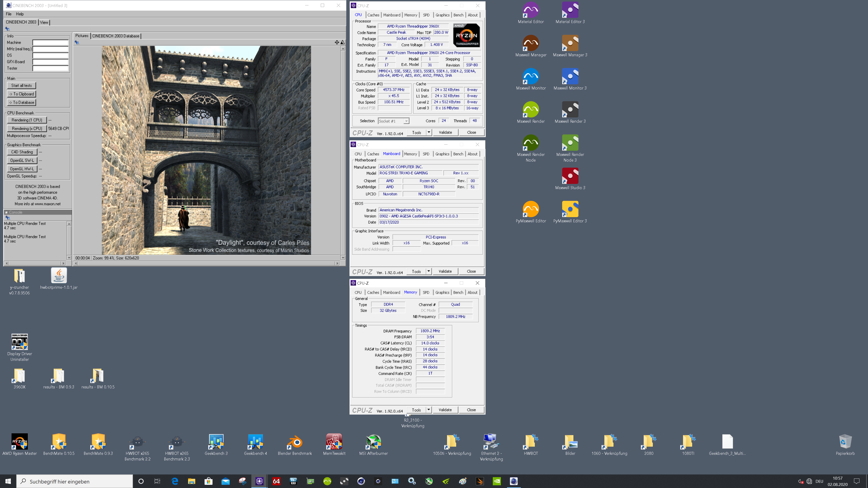Click the To Database button
868x488 pixels.
[x=21, y=102]
